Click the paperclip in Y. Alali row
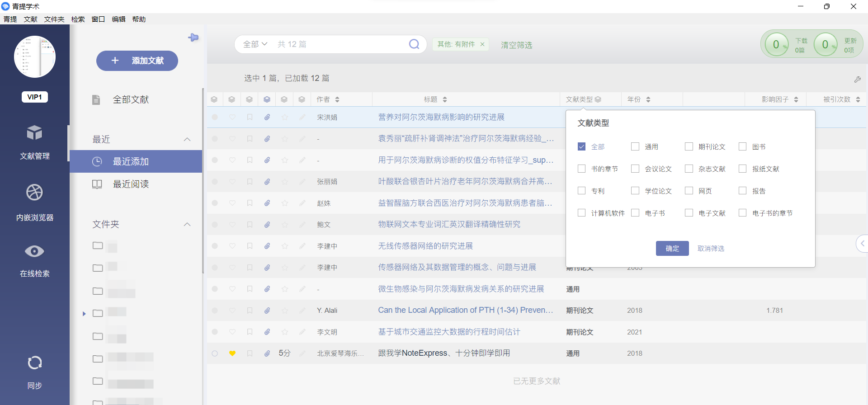This screenshot has width=868, height=405. coord(267,311)
